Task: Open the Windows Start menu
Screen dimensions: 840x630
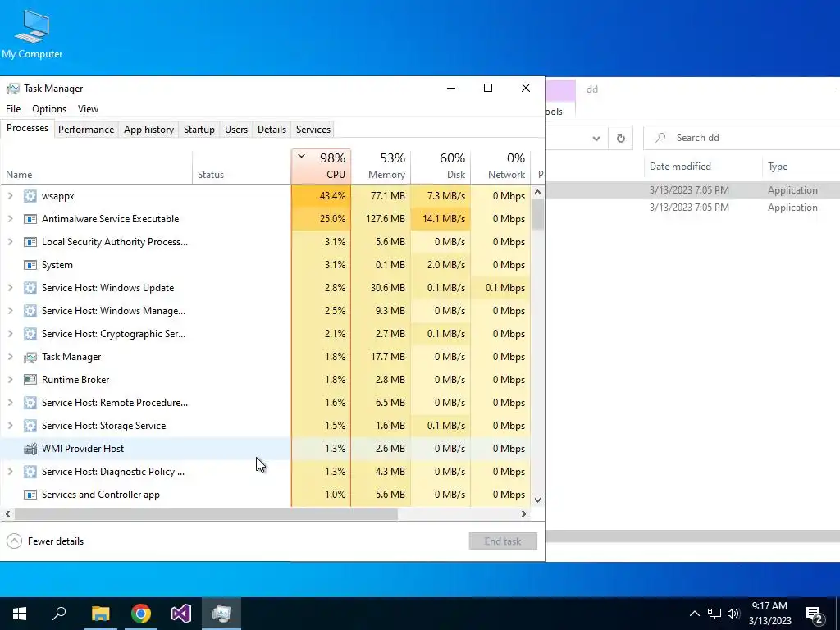Action: [x=20, y=614]
